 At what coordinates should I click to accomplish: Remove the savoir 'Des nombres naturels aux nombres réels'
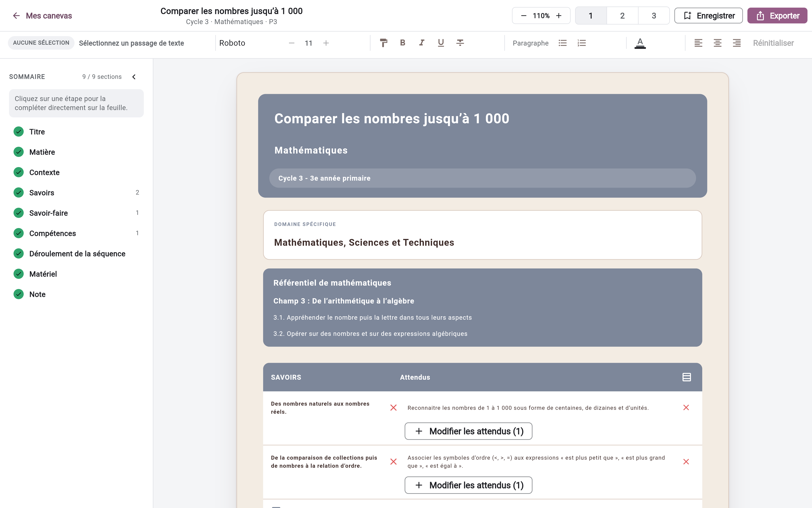tap(394, 408)
